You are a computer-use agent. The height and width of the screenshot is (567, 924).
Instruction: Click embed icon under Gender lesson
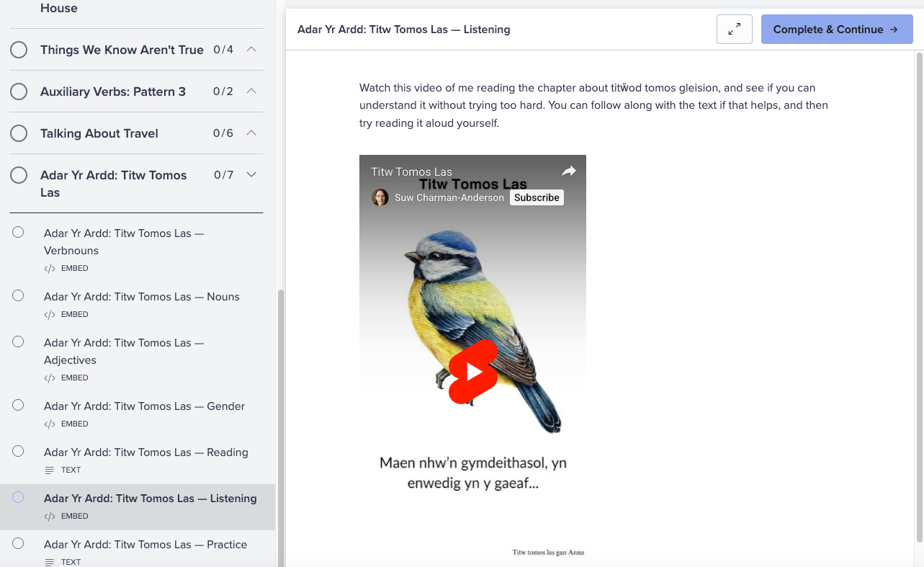coord(50,424)
